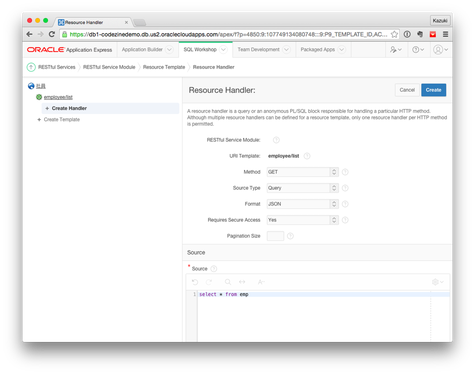Click inside the Pagination Size field
The image size is (475, 374).
coord(275,236)
